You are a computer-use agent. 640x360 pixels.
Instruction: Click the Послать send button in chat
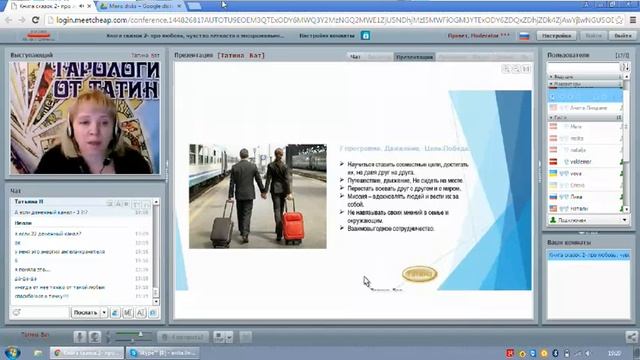(x=85, y=313)
